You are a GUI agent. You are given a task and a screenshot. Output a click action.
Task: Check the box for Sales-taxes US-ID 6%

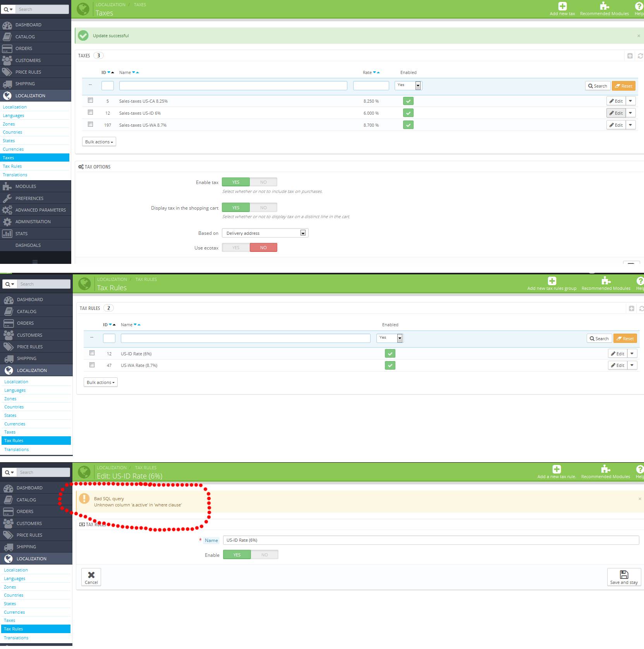[91, 112]
